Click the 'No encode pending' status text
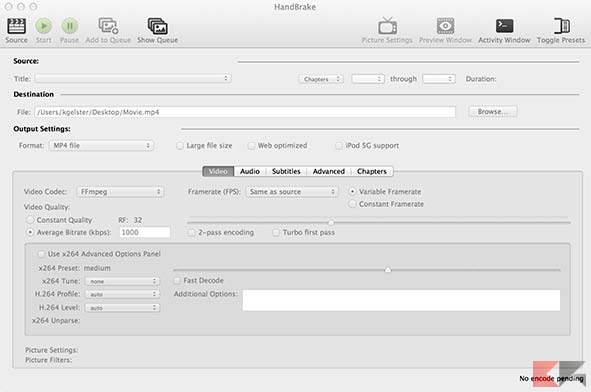This screenshot has height=392, width=591. pos(551,378)
